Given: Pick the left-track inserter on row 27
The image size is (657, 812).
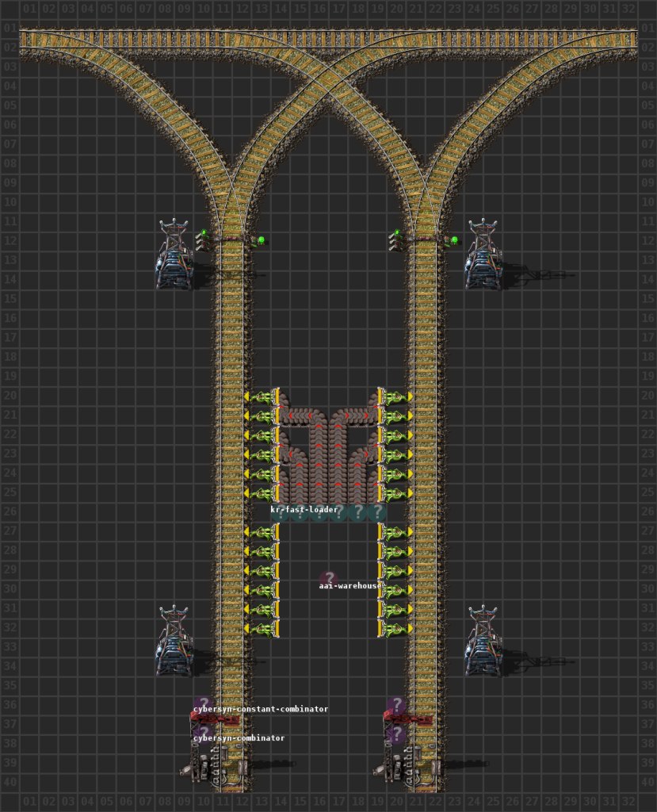Looking at the screenshot, I should (262, 532).
